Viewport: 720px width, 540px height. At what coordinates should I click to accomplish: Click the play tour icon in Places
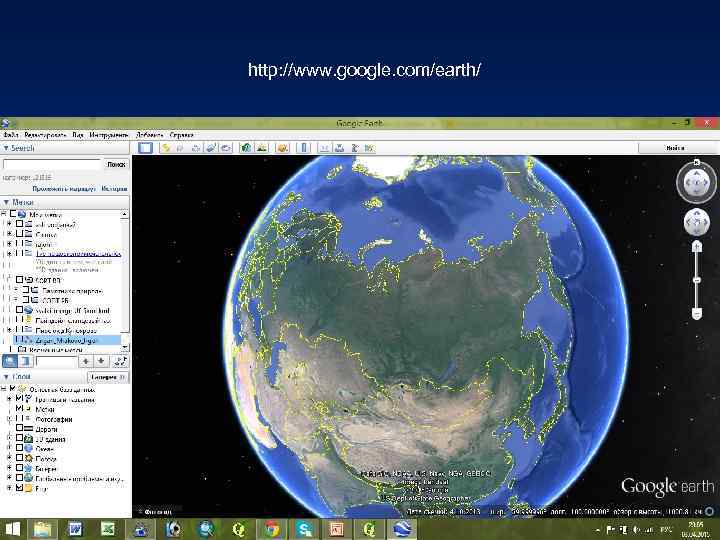(x=120, y=361)
